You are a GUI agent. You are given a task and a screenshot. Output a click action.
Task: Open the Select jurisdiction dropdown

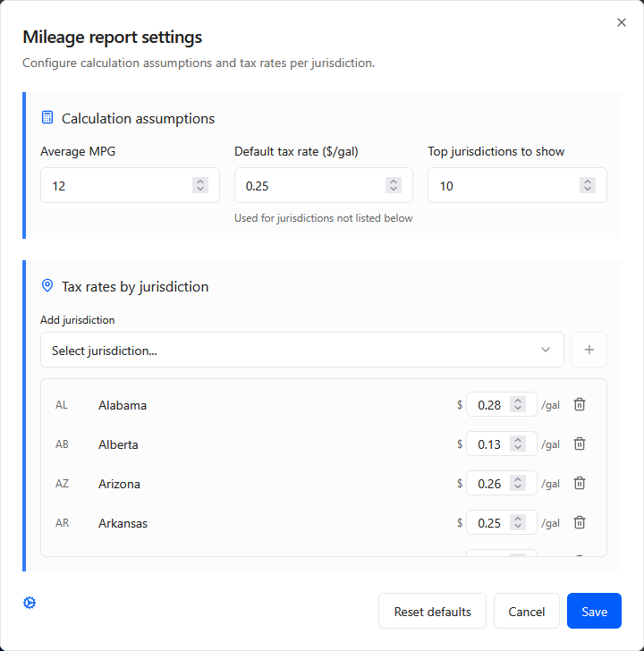pyautogui.click(x=301, y=350)
